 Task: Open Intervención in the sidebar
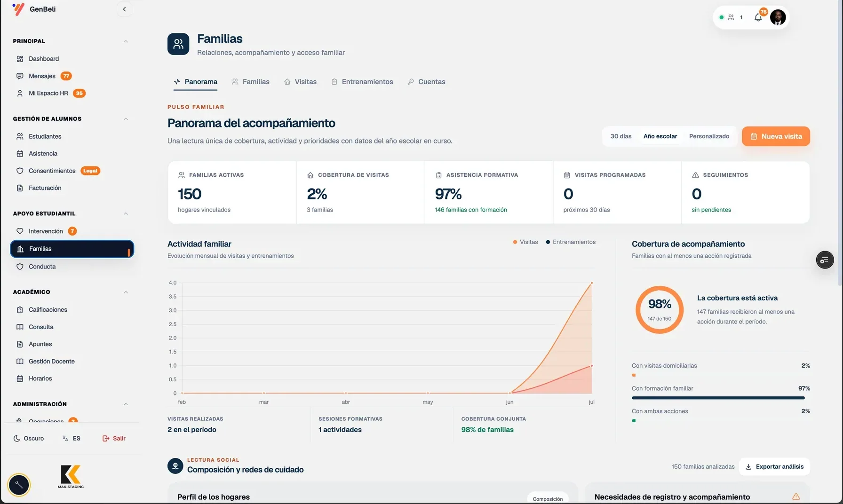coord(47,231)
